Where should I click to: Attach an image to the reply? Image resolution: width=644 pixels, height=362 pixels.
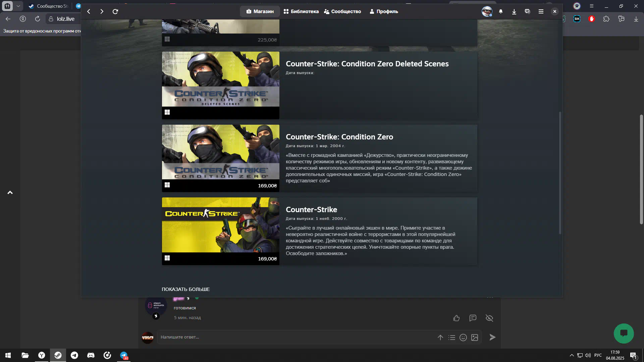[x=475, y=338]
